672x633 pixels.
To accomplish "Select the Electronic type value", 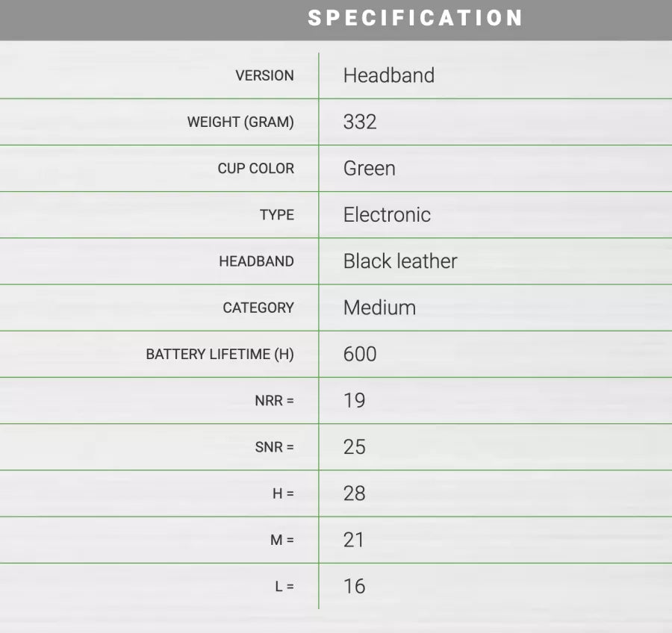I will tap(387, 215).
